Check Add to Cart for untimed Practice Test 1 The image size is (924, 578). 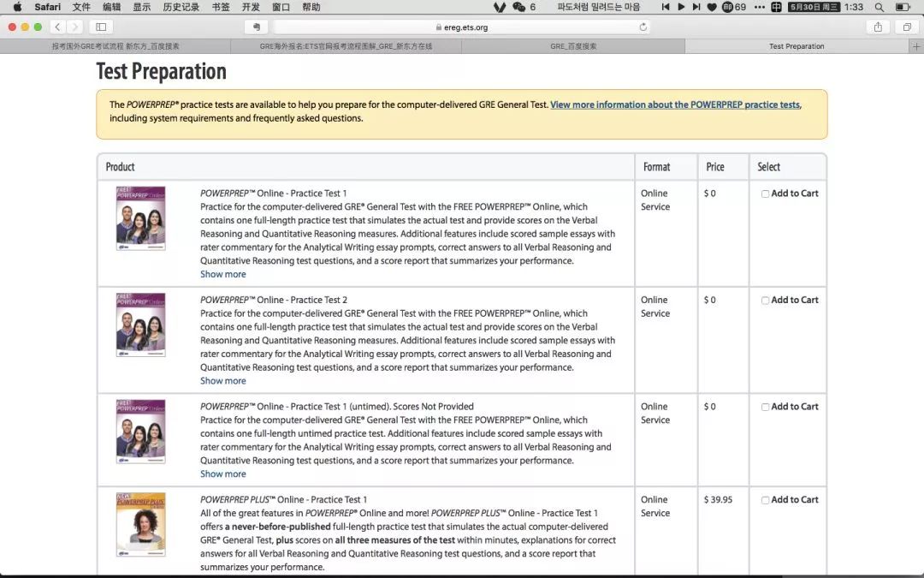click(x=765, y=408)
